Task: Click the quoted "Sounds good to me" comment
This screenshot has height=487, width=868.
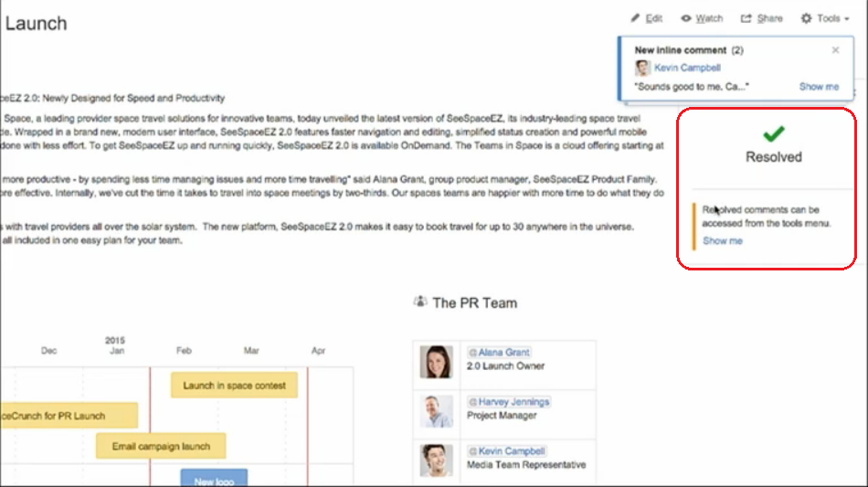Action: [x=692, y=87]
